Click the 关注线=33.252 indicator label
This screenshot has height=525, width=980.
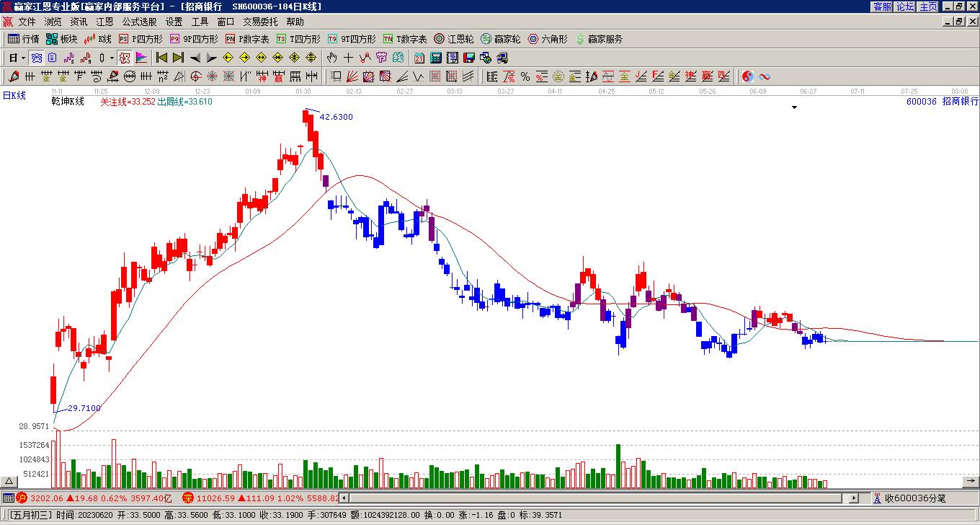pos(128,102)
